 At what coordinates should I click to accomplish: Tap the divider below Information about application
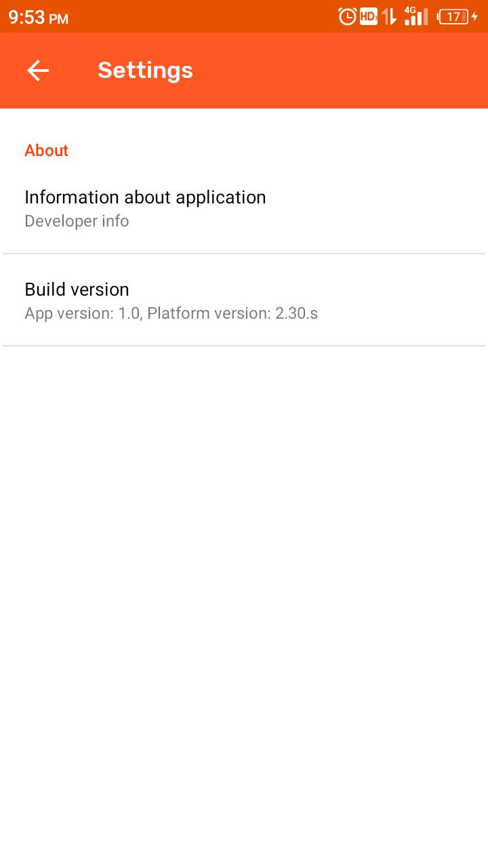pos(244,254)
